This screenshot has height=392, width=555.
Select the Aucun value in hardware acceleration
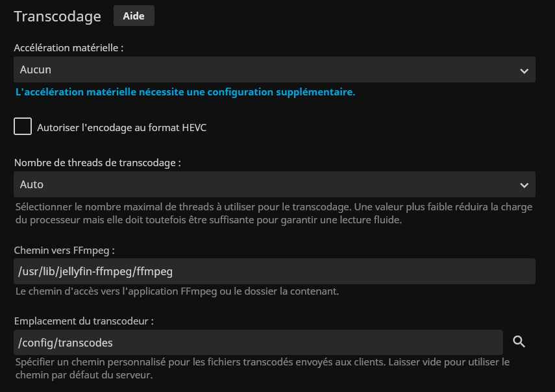[36, 69]
